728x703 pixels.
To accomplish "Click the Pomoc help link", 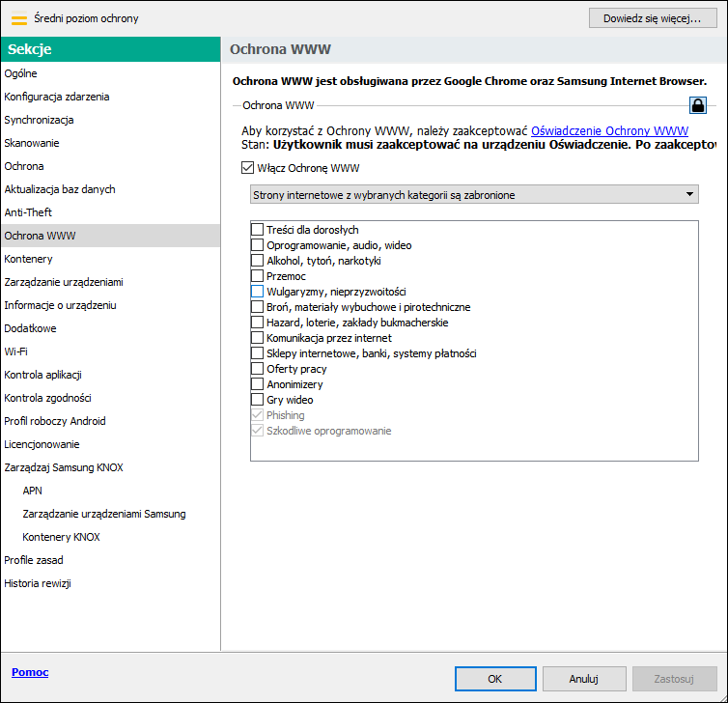I will (x=30, y=672).
